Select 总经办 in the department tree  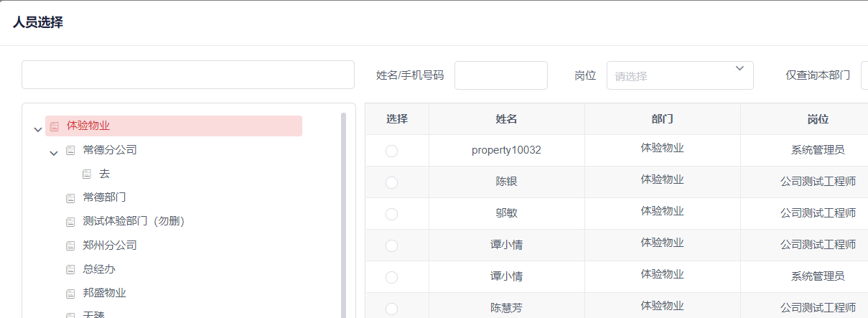coord(98,269)
